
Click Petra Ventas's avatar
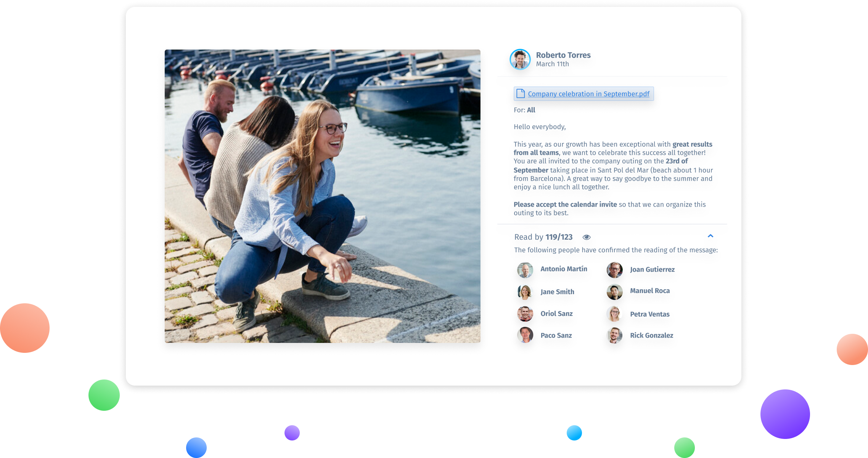[614, 314]
